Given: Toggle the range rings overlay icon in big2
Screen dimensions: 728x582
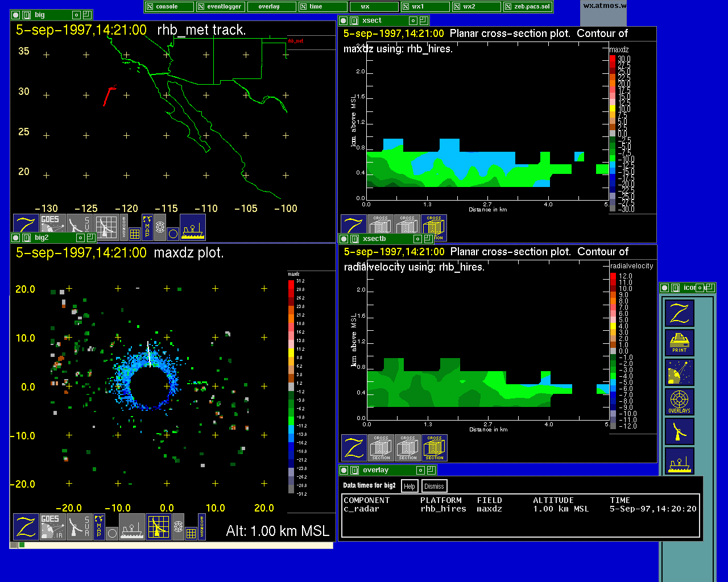Looking at the screenshot, I should [179, 527].
